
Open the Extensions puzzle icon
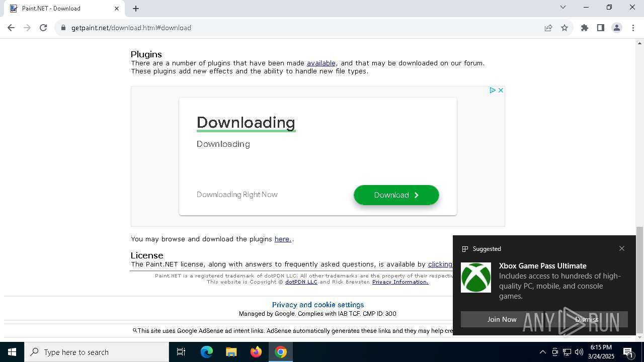585,28
